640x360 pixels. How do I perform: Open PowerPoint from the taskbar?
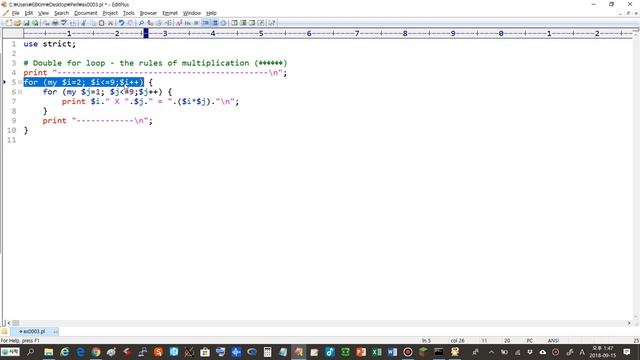point(361,352)
